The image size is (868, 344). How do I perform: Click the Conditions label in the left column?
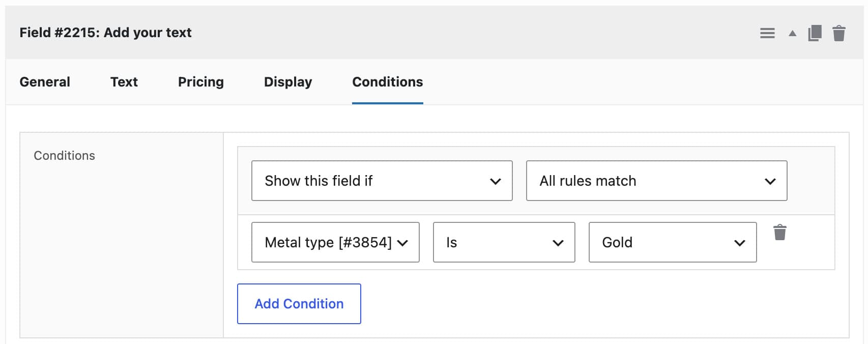[x=64, y=156]
